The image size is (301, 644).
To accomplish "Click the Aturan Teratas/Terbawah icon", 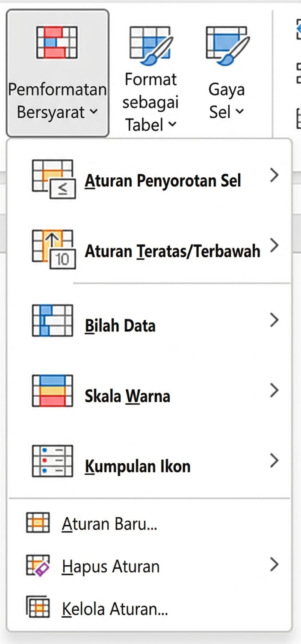I will tap(53, 249).
